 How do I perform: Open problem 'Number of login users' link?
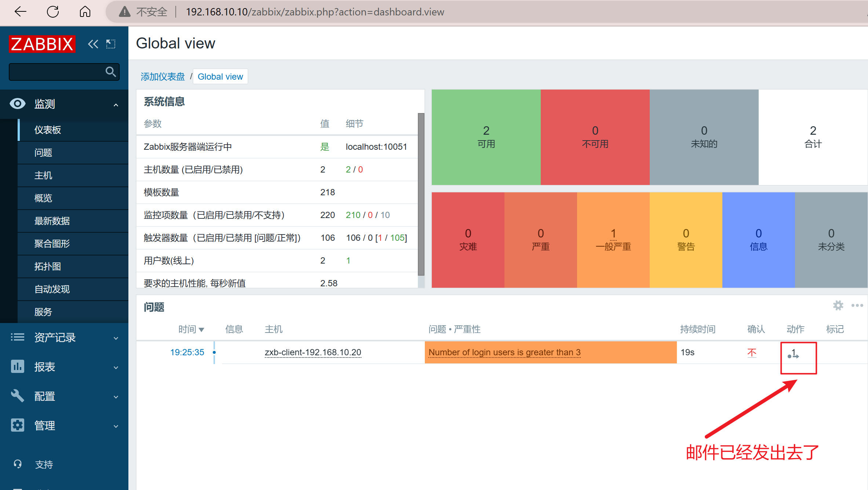click(x=504, y=352)
